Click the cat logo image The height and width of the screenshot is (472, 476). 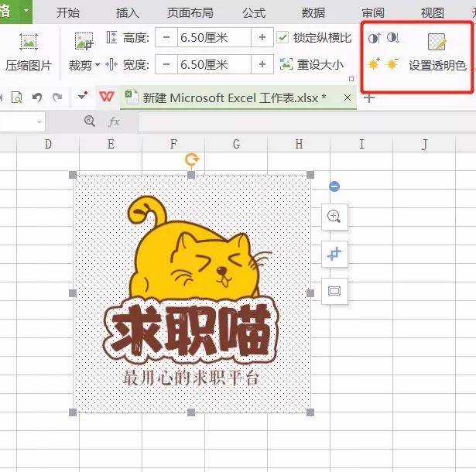coord(191,293)
